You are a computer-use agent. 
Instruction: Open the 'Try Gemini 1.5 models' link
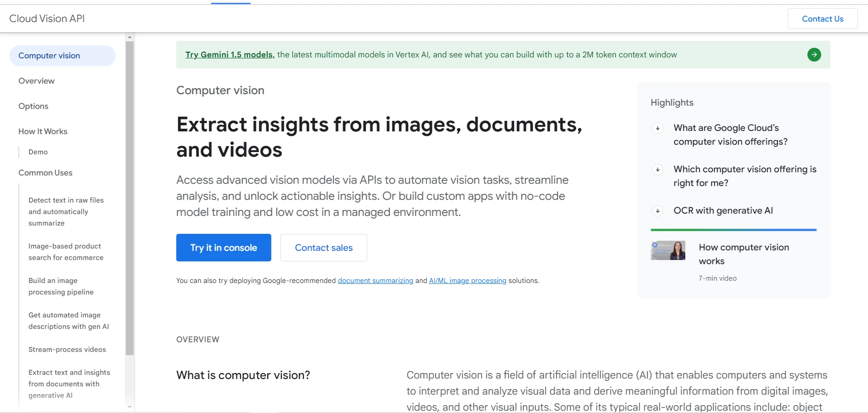pos(230,55)
